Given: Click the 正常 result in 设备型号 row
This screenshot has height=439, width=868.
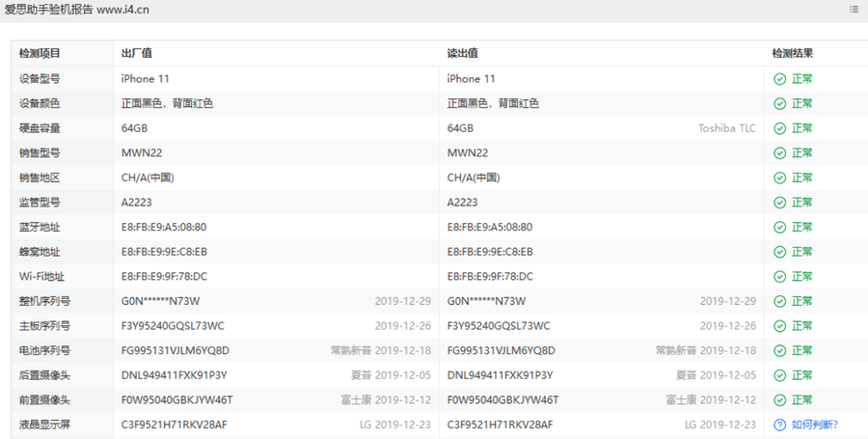Looking at the screenshot, I should [x=802, y=78].
